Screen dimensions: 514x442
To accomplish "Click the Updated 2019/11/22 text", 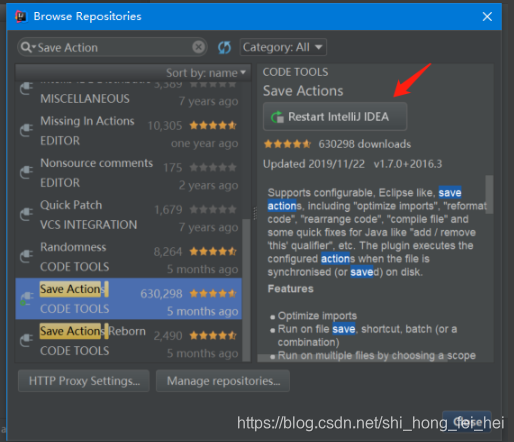I will (x=314, y=164).
